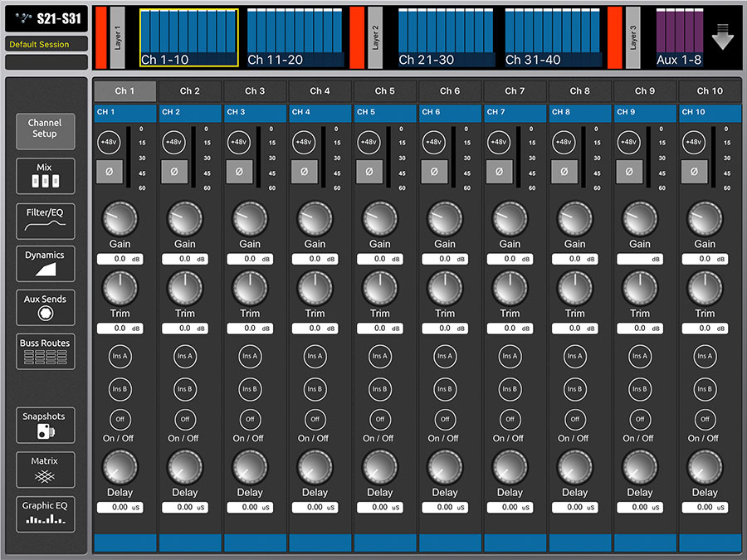Open the Buss Routes grid
This screenshot has width=747, height=560.
point(46,352)
